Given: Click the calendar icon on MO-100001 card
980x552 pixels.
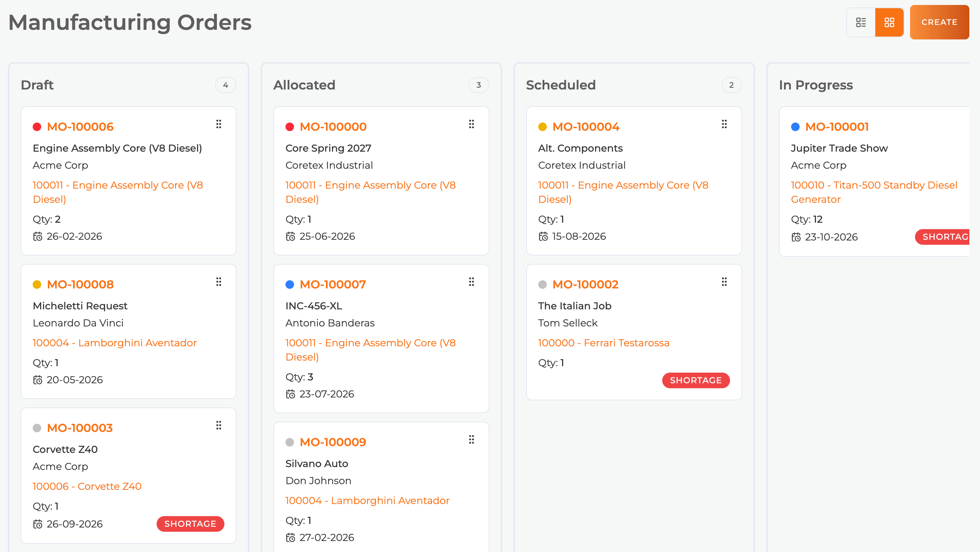Looking at the screenshot, I should pos(796,237).
